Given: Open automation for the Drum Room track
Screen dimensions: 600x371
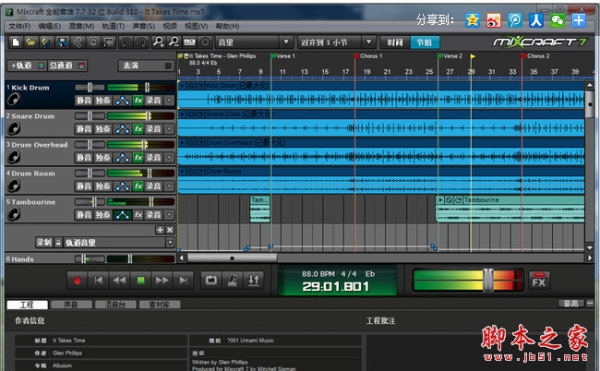Looking at the screenshot, I should pyautogui.click(x=122, y=186).
